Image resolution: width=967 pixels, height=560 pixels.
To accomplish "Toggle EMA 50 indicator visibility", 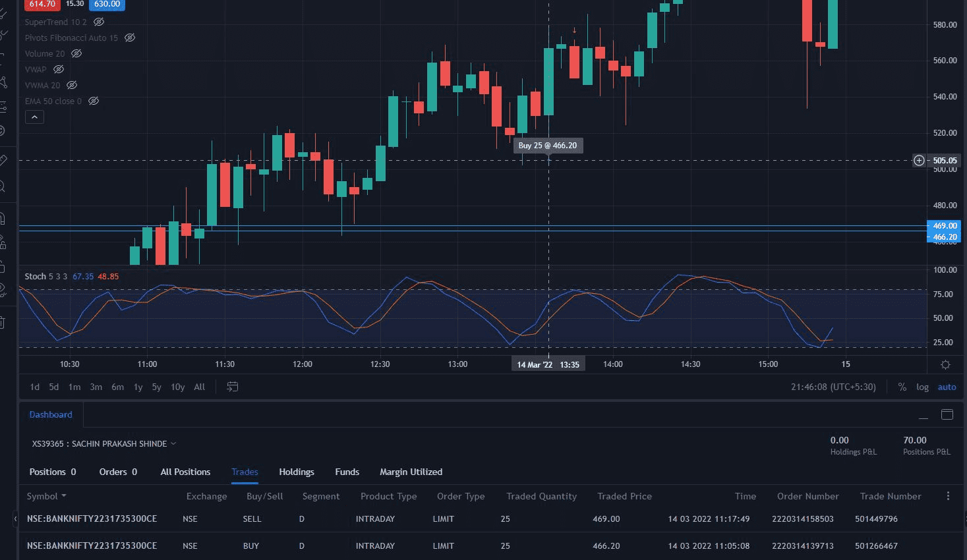I will tap(94, 101).
